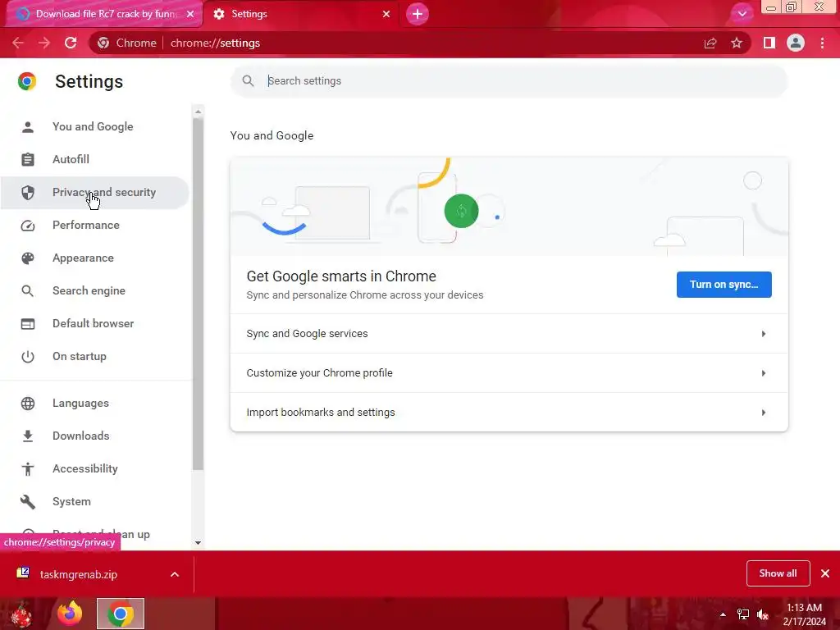This screenshot has height=630, width=840.
Task: Close the Settings tab
Action: click(386, 14)
